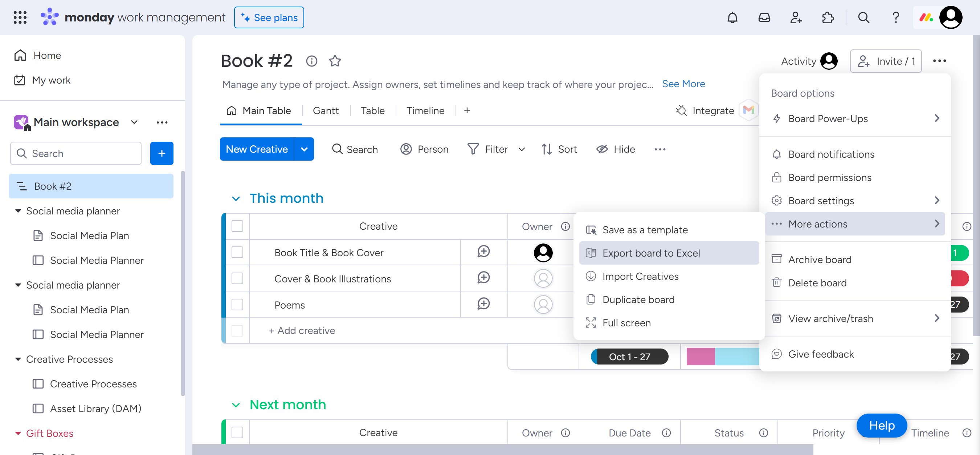The image size is (980, 455).
Task: Open the New Creative dropdown arrow
Action: [x=304, y=149]
